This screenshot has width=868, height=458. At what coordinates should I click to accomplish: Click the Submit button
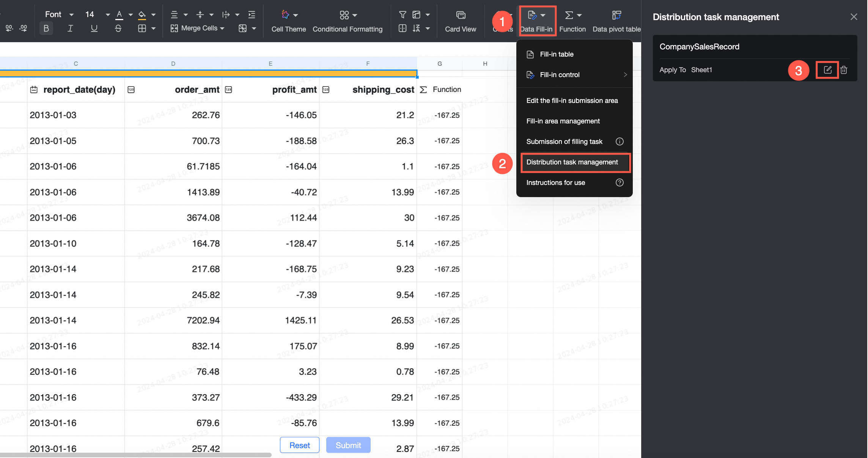(348, 445)
